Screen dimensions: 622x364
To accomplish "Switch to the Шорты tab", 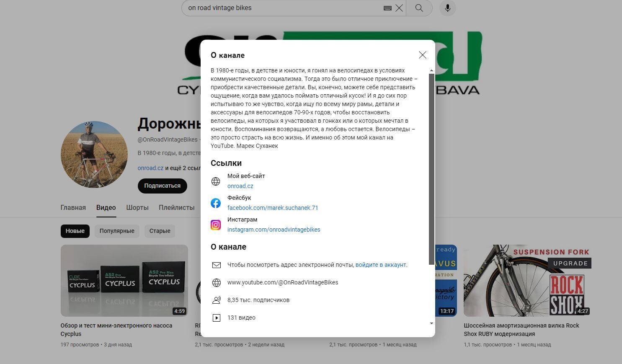I will (x=137, y=207).
